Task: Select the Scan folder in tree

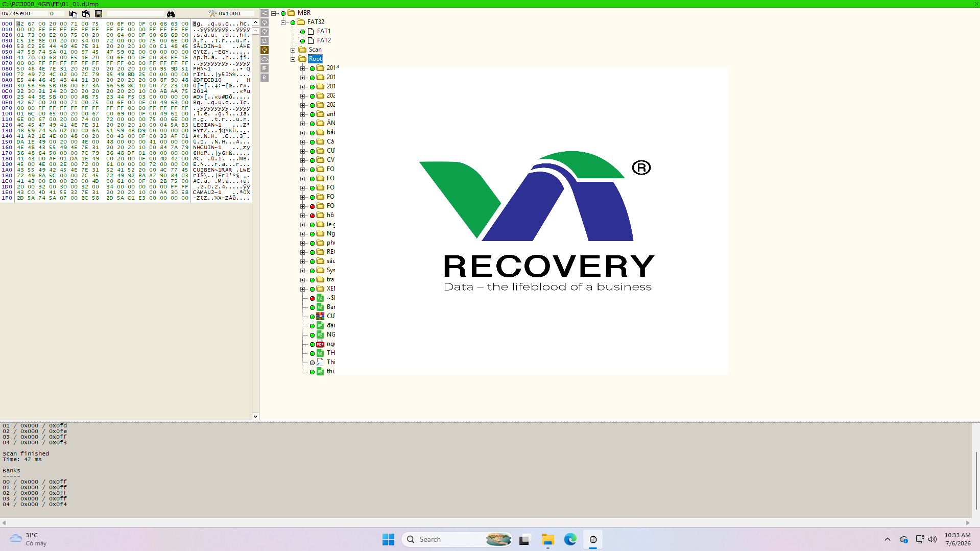Action: point(315,50)
